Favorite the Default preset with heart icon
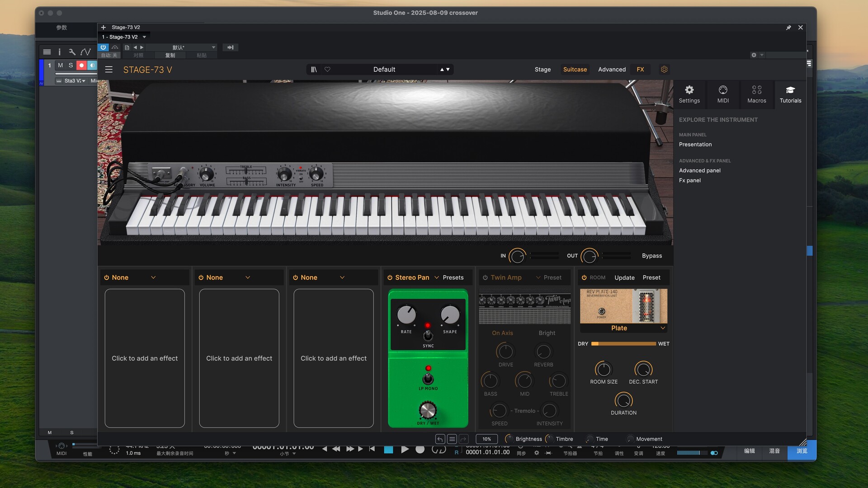Screen dimensions: 868x488 coord(327,70)
